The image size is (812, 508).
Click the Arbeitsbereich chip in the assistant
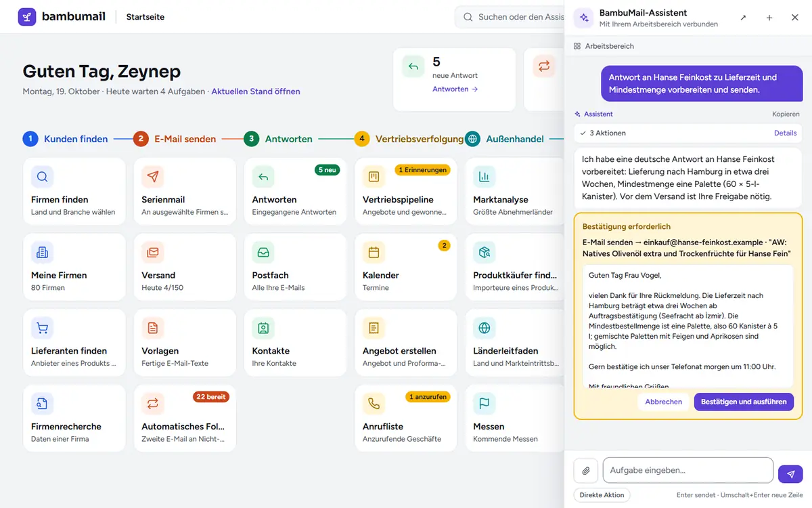pos(604,46)
